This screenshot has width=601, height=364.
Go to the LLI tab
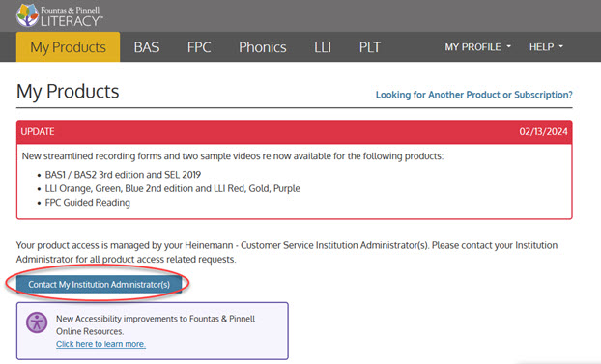323,47
